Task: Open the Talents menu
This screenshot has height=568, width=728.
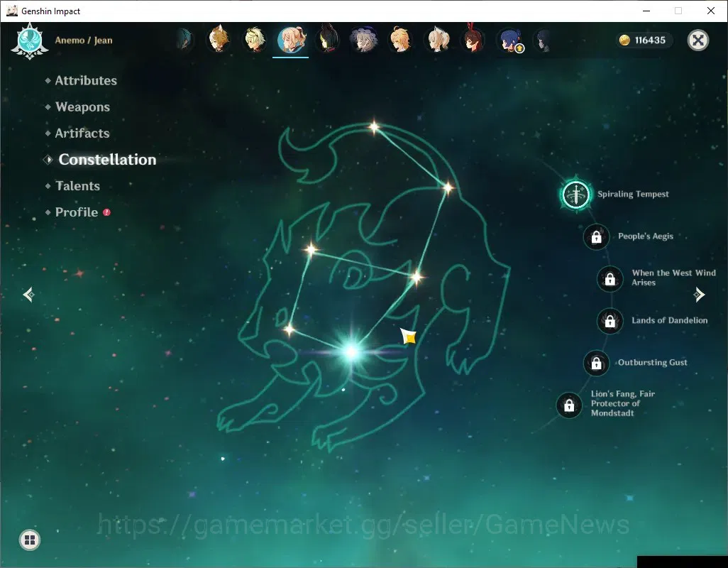Action: pos(77,186)
